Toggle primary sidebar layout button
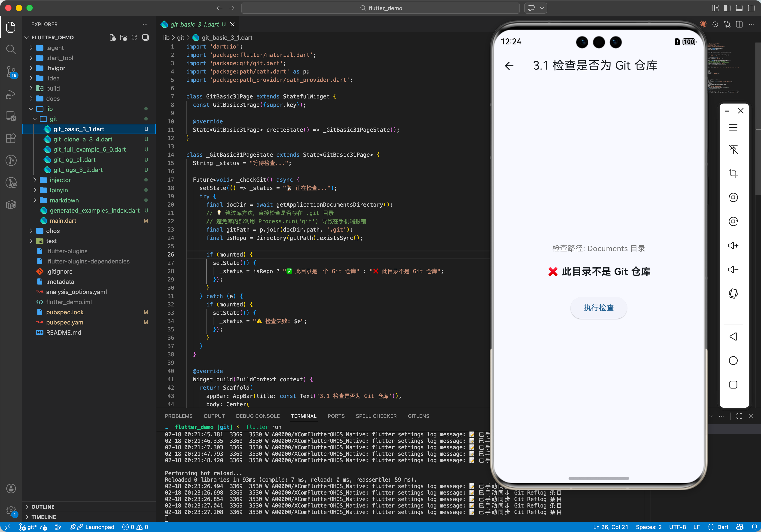The height and width of the screenshot is (532, 761). pyautogui.click(x=727, y=8)
